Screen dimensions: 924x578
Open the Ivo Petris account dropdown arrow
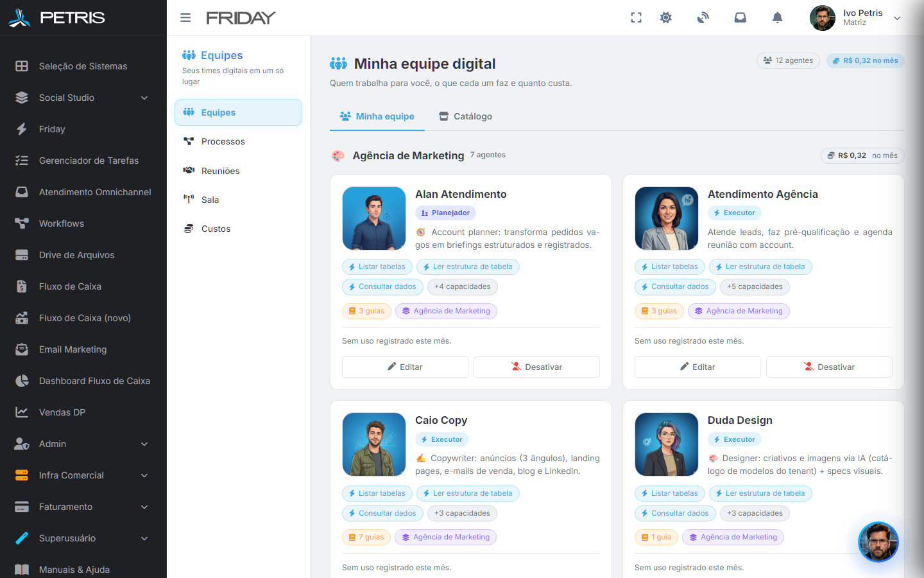pyautogui.click(x=897, y=18)
